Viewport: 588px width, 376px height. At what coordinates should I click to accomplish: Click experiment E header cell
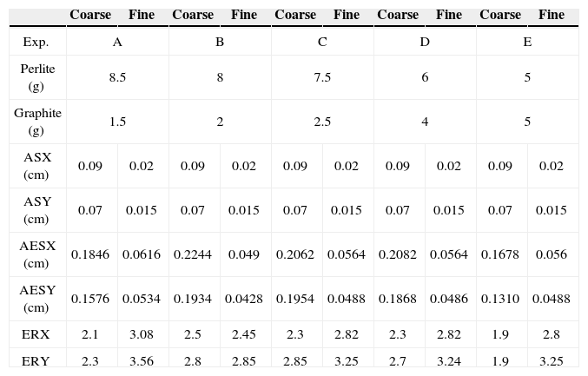(x=527, y=42)
